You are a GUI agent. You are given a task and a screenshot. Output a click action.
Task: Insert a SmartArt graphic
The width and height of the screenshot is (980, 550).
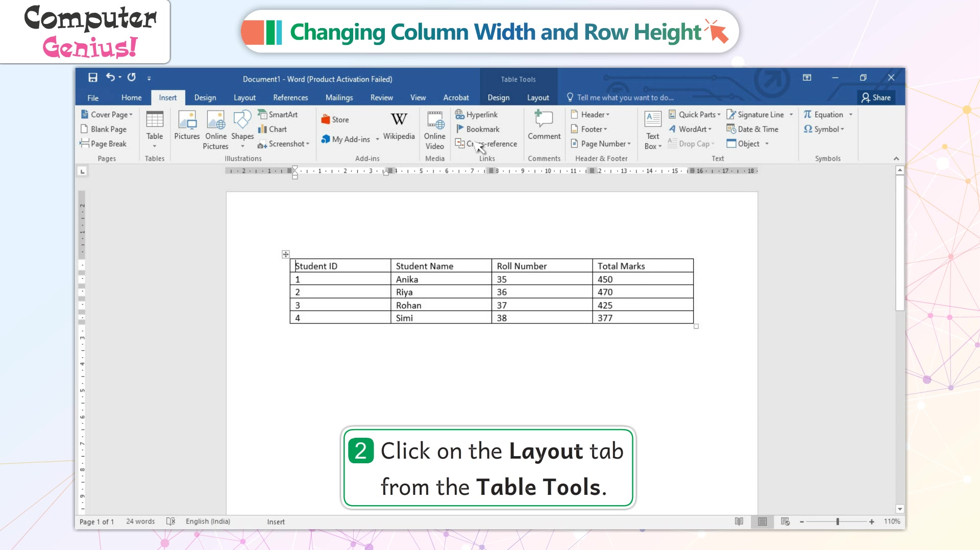[278, 114]
